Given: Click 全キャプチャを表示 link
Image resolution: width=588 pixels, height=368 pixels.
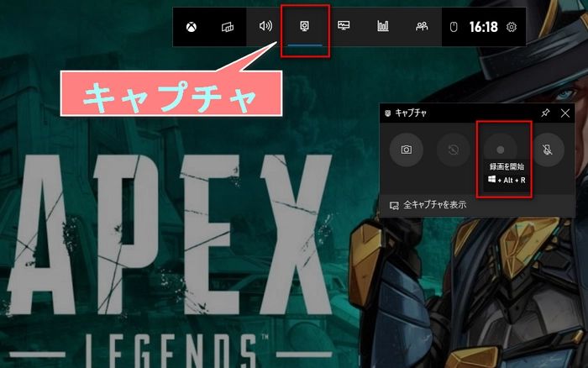Looking at the screenshot, I should 435,205.
